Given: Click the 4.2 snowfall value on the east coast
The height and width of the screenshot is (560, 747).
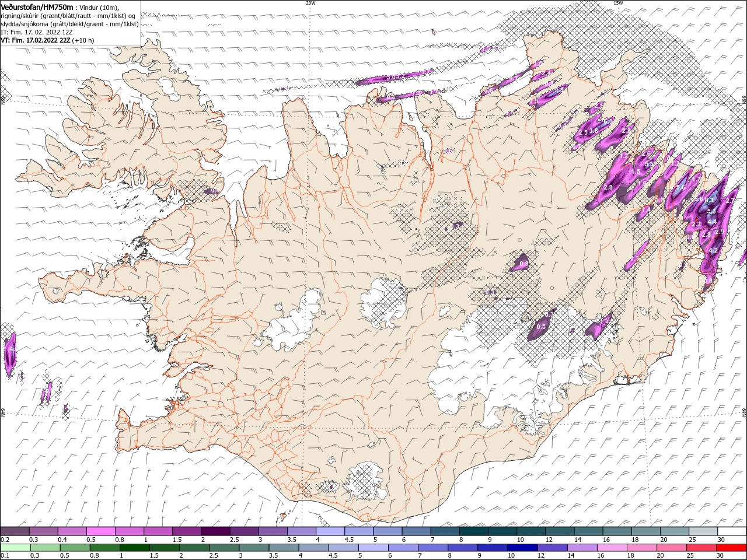Looking at the screenshot, I should [x=713, y=250].
